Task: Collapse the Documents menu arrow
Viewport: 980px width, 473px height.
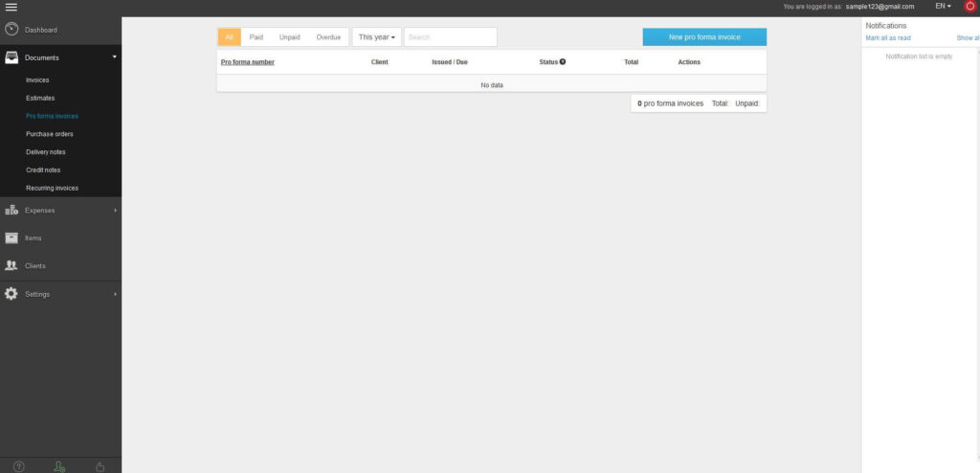Action: [x=115, y=56]
